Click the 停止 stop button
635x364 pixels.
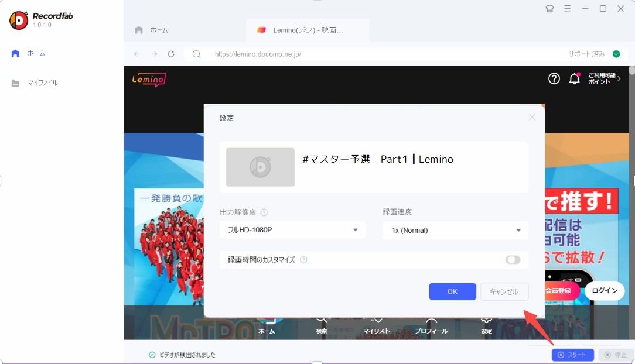[616, 355]
